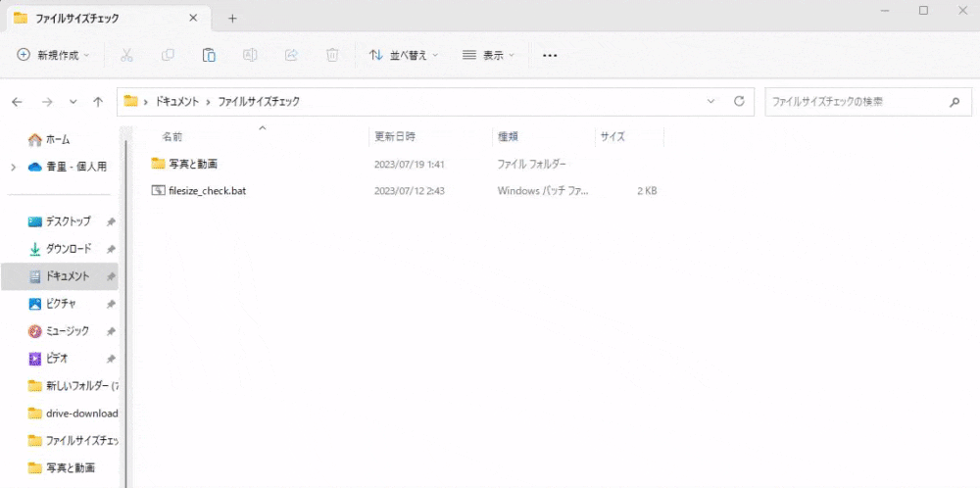The width and height of the screenshot is (980, 488).
Task: Click the Copy icon in toolbar
Action: 168,56
